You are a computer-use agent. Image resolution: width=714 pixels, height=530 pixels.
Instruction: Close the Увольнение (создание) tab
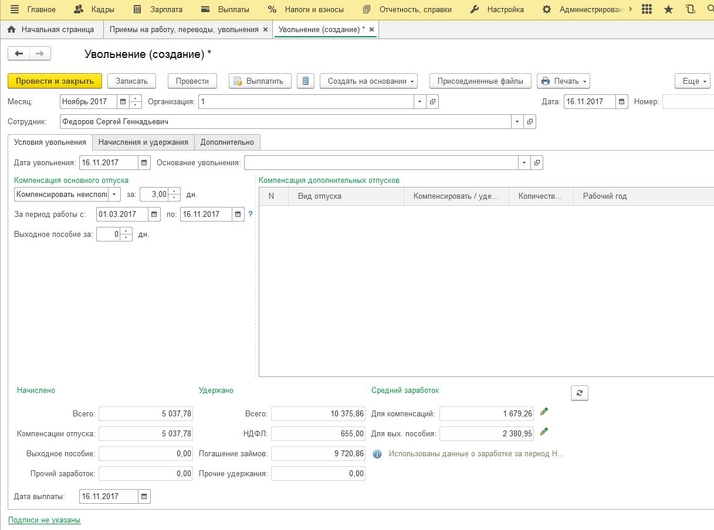click(372, 30)
